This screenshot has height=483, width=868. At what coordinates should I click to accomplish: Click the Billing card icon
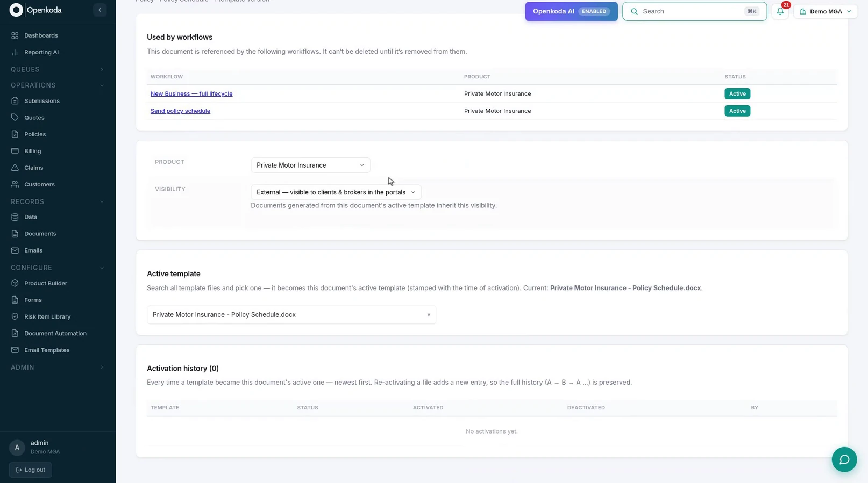tap(15, 151)
